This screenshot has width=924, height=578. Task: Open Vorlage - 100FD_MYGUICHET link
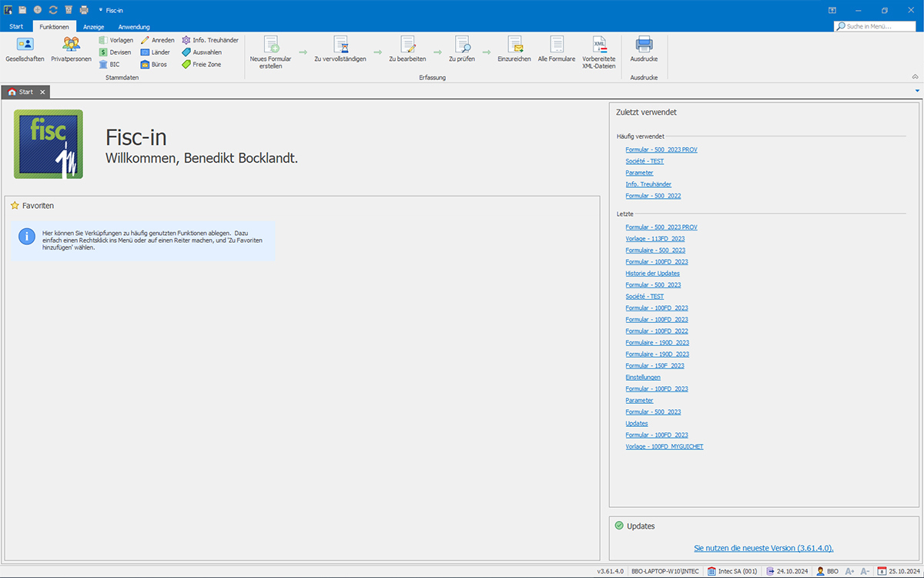click(665, 447)
